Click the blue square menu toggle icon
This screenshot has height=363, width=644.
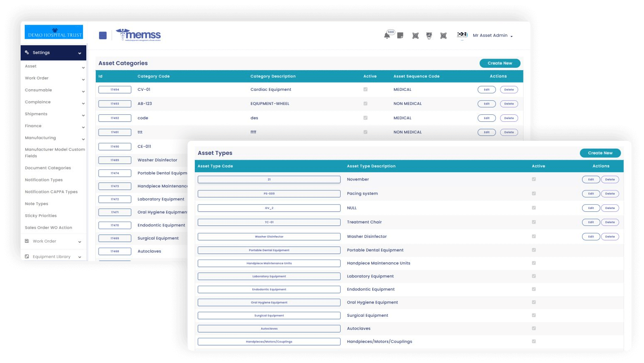[x=103, y=36]
